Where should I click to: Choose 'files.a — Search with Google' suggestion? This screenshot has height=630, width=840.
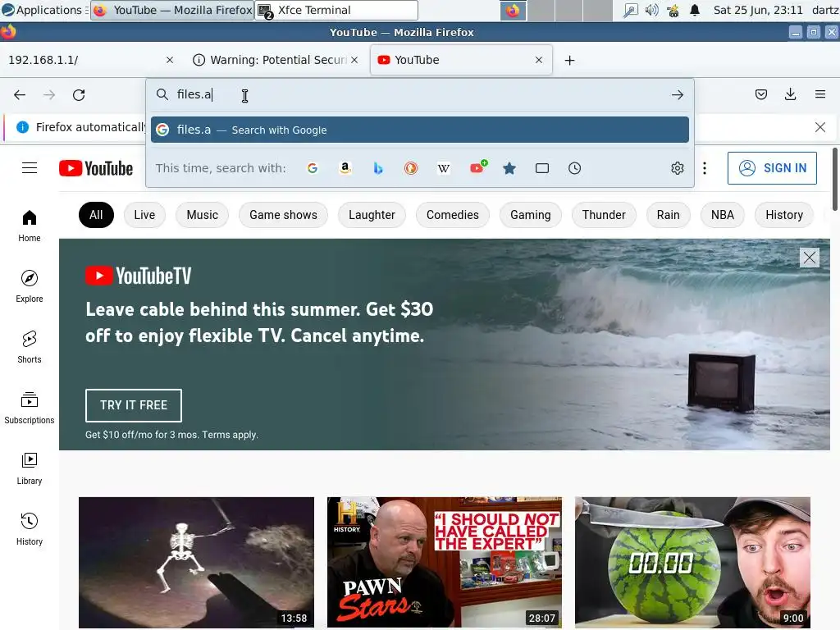(419, 130)
